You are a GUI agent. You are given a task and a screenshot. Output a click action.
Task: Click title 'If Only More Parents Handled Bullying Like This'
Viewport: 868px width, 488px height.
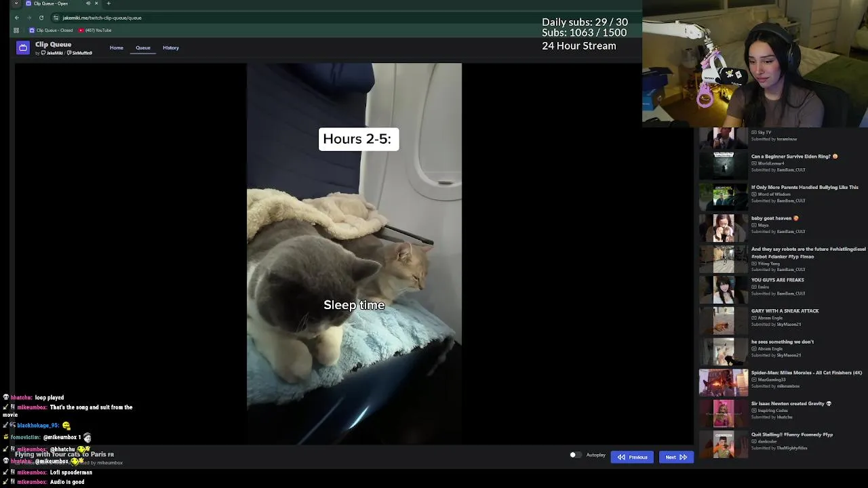(805, 187)
